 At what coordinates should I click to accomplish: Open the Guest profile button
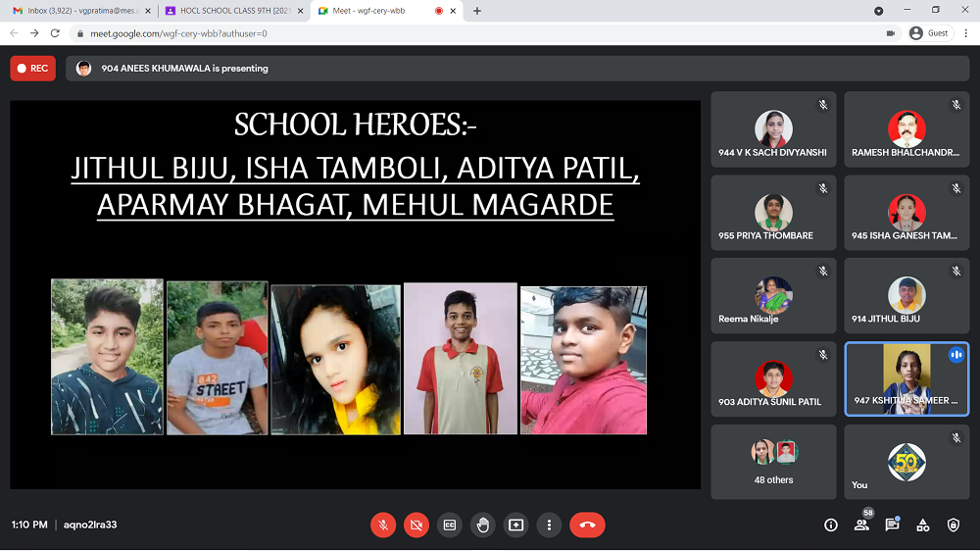coord(929,32)
